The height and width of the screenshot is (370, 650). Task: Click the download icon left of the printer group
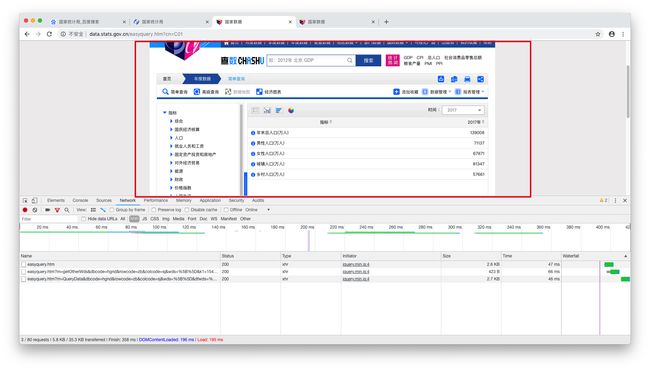441,79
